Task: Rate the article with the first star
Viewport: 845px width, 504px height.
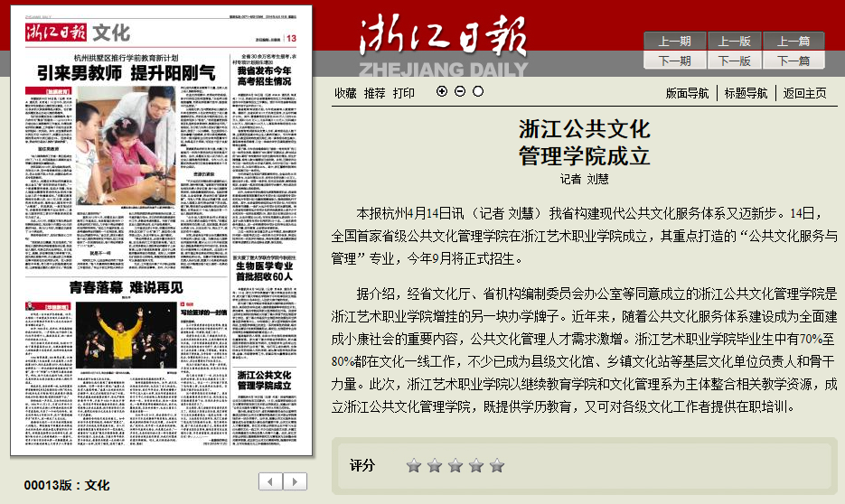Action: point(414,466)
